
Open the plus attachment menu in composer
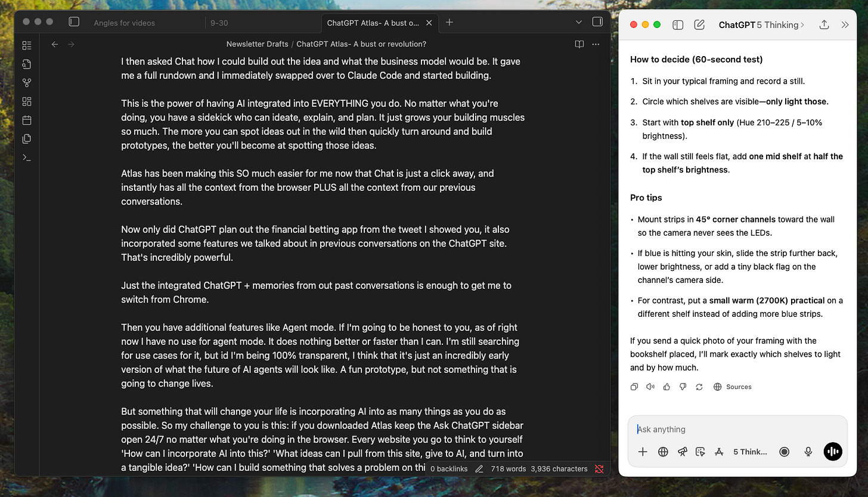(643, 452)
